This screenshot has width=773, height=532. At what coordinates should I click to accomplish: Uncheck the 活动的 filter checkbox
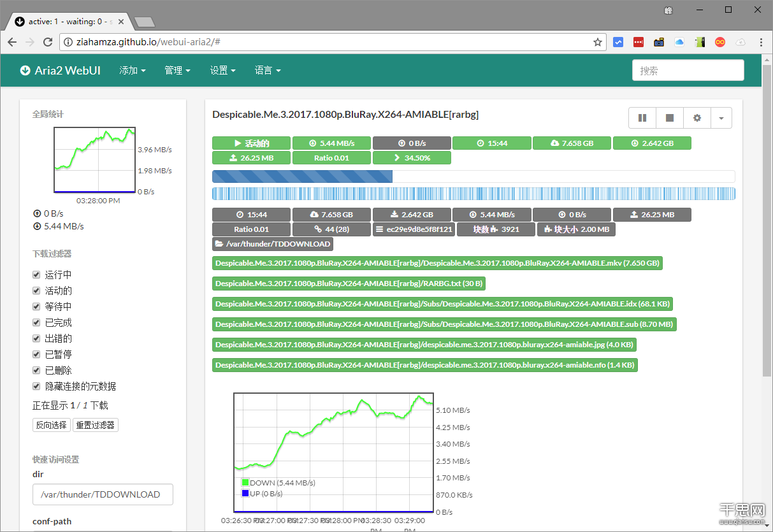point(36,291)
